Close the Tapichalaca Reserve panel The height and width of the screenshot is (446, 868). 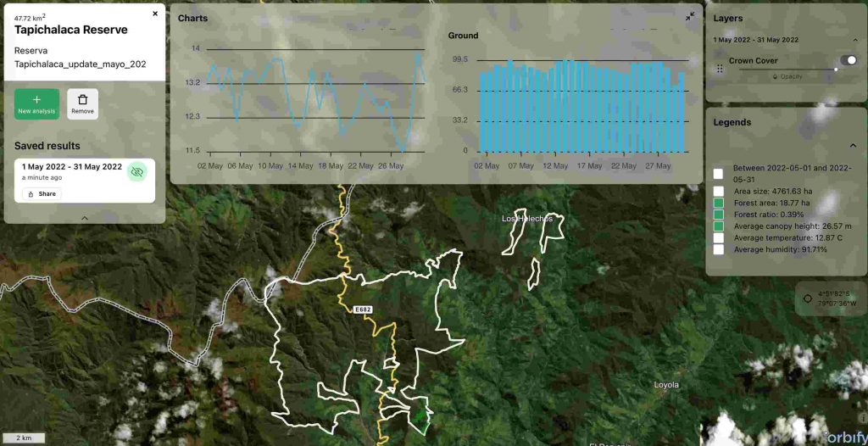coord(155,14)
